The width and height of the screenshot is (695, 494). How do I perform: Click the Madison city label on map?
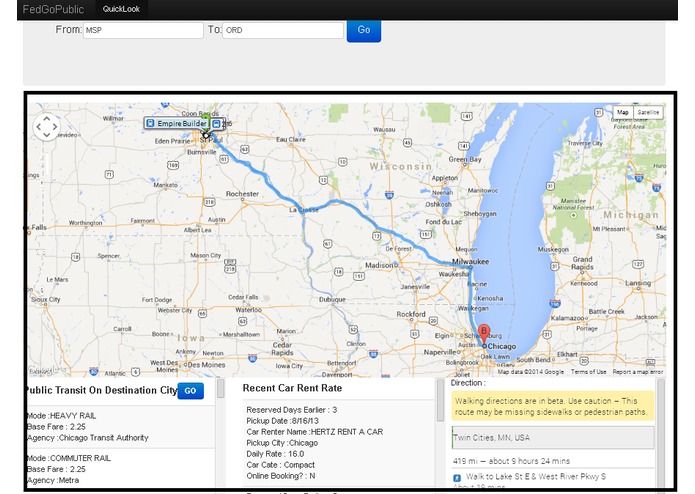[379, 265]
